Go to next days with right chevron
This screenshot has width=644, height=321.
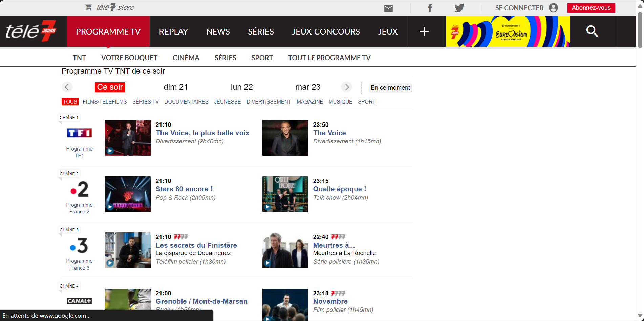pyautogui.click(x=347, y=87)
